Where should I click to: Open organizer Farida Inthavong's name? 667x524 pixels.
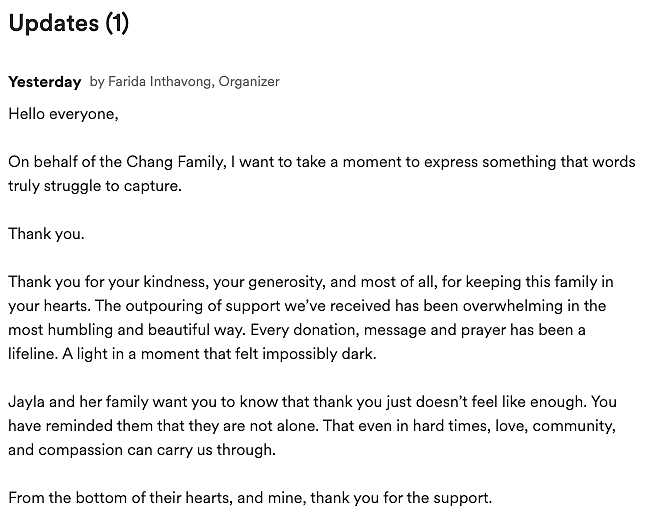click(160, 81)
